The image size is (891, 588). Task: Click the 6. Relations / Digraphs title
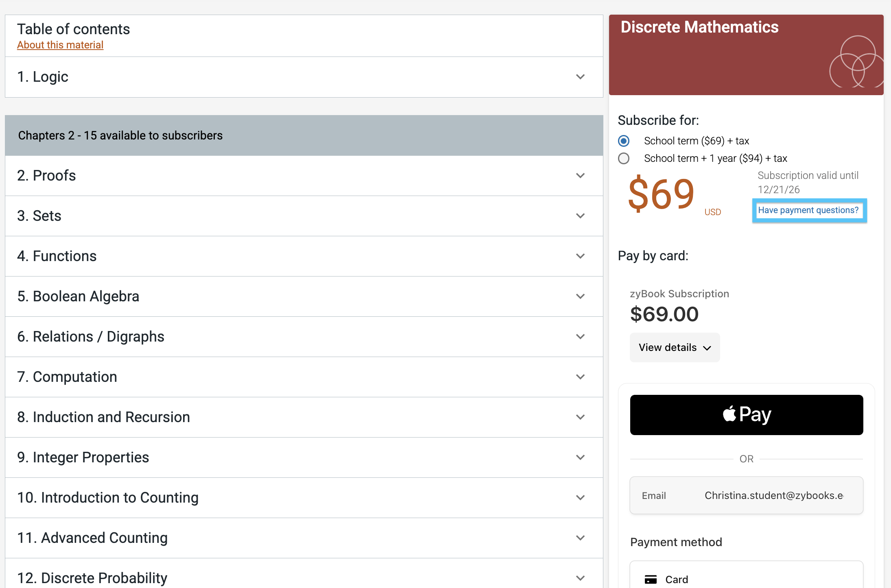point(91,337)
